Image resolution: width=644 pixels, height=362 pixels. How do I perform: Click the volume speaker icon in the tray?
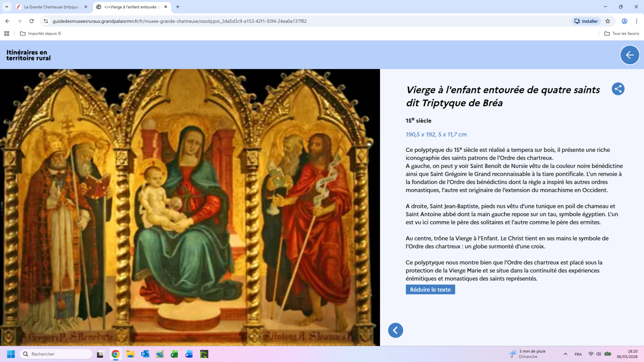coord(599,354)
